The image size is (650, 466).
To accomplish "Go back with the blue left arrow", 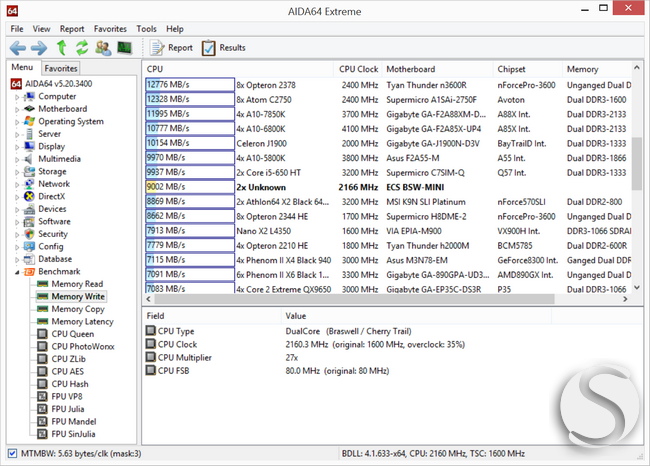I will (x=17, y=48).
